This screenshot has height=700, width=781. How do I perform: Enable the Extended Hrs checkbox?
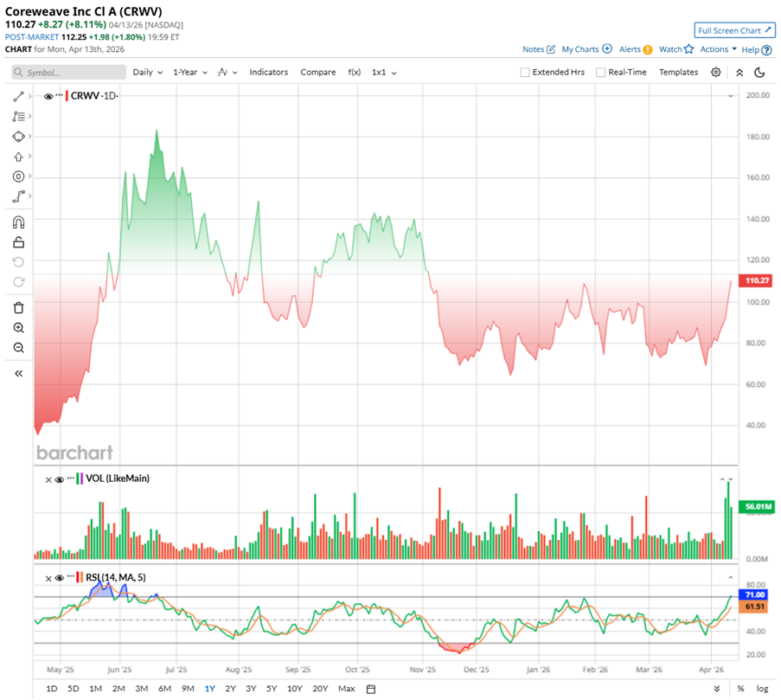[525, 73]
